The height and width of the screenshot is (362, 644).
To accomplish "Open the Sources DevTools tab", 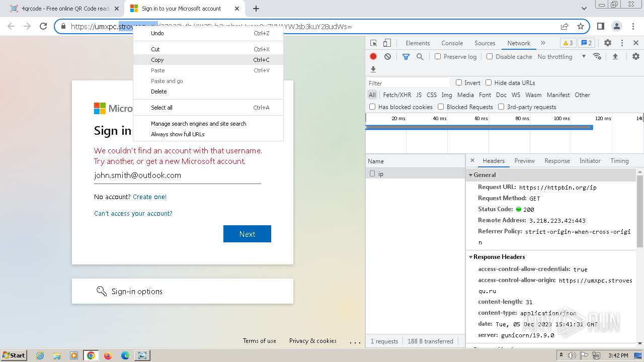I will coord(485,43).
